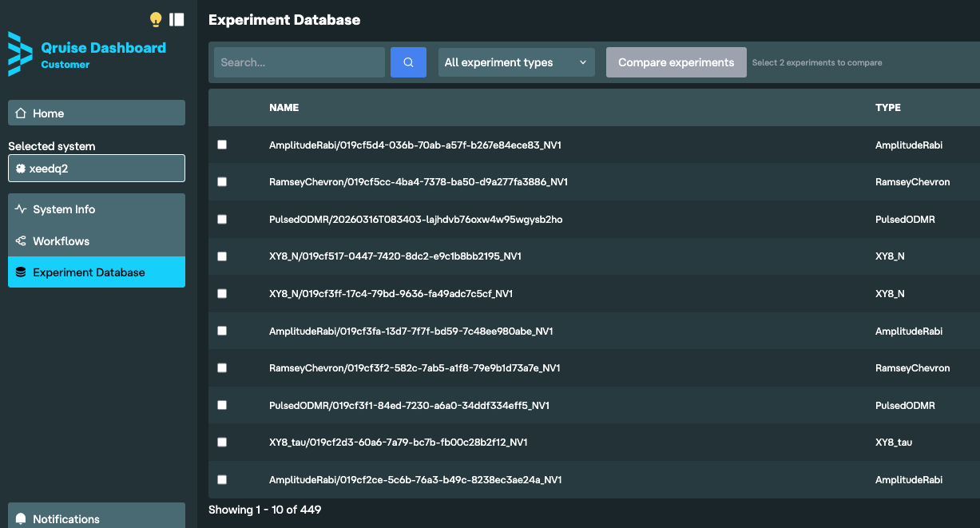
Task: Collapse the sidebar using the panel icon
Action: tap(177, 19)
